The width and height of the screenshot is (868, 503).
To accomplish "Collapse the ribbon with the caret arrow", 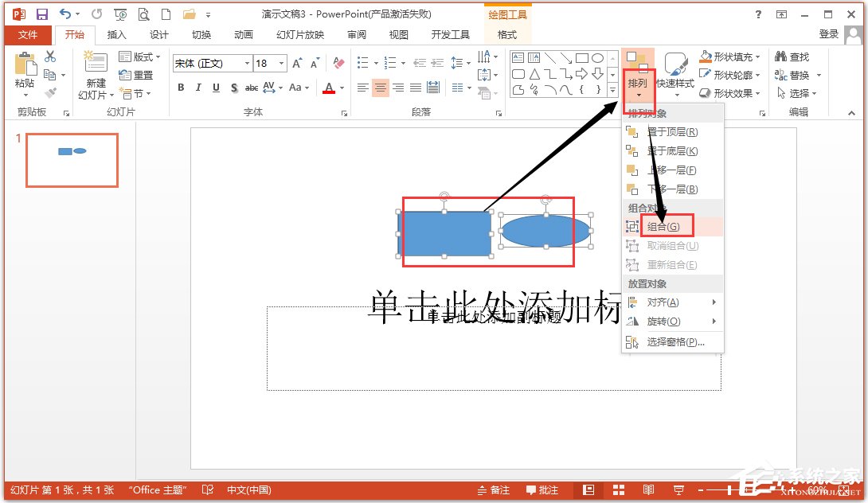I will tap(850, 113).
